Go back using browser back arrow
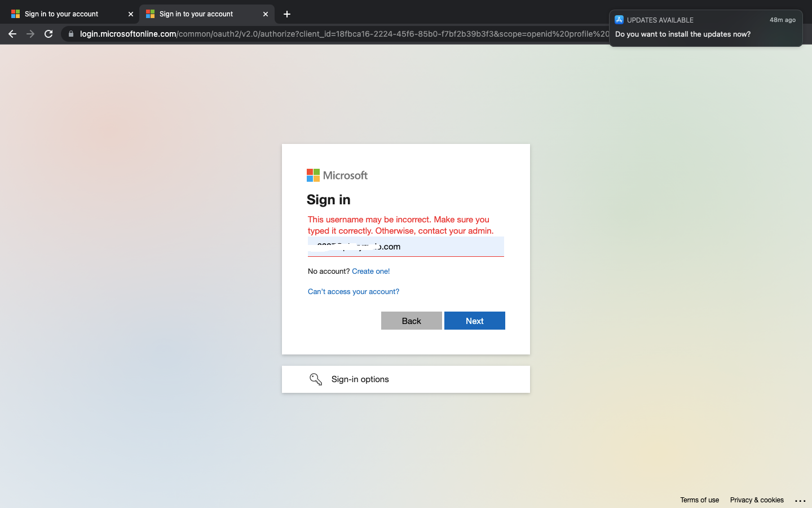812x508 pixels. (x=12, y=34)
